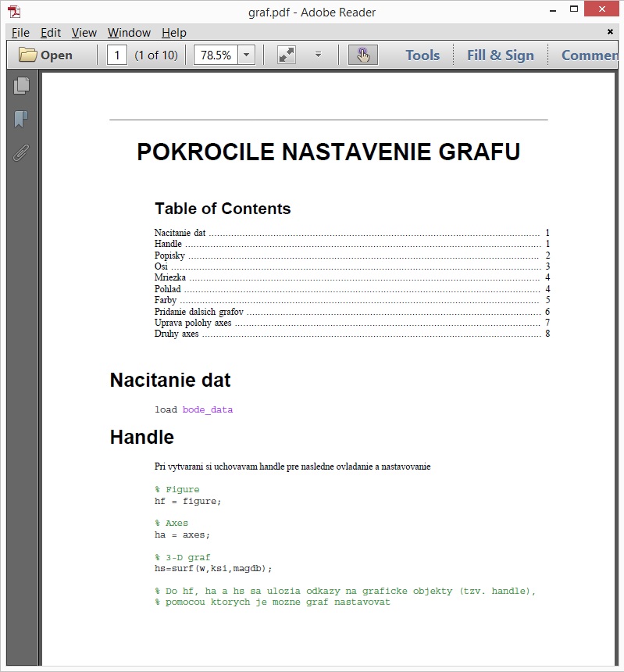Click the 78.5% zoom value field
Image resolution: width=624 pixels, height=672 pixels.
coord(216,55)
